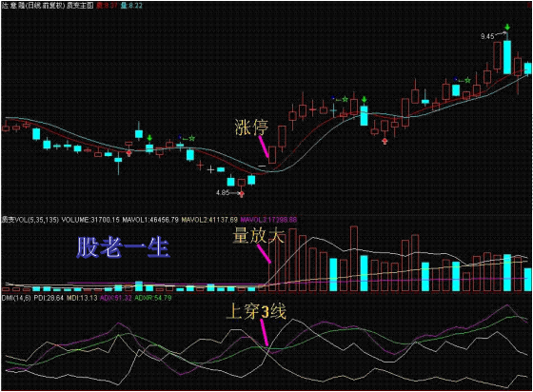Click the green sell arrow above the 9.45 peak

507,28
